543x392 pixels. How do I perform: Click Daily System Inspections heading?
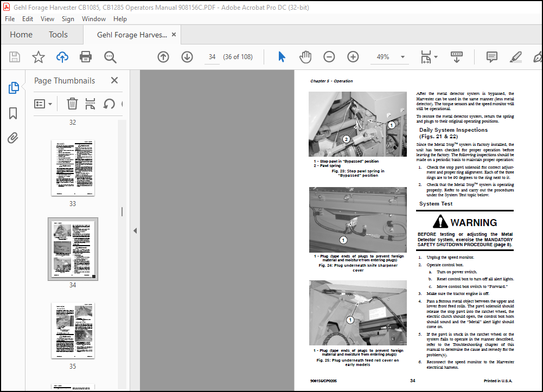tap(453, 133)
